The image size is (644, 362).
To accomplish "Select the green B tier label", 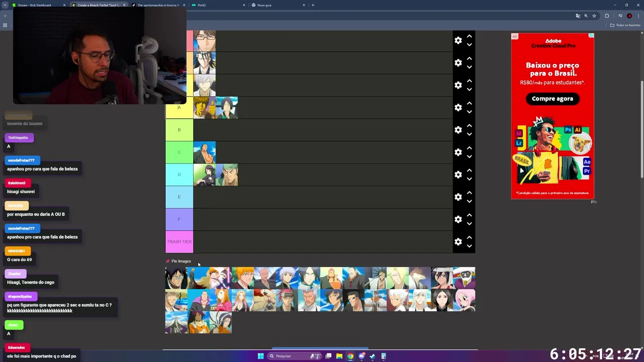I will [179, 130].
